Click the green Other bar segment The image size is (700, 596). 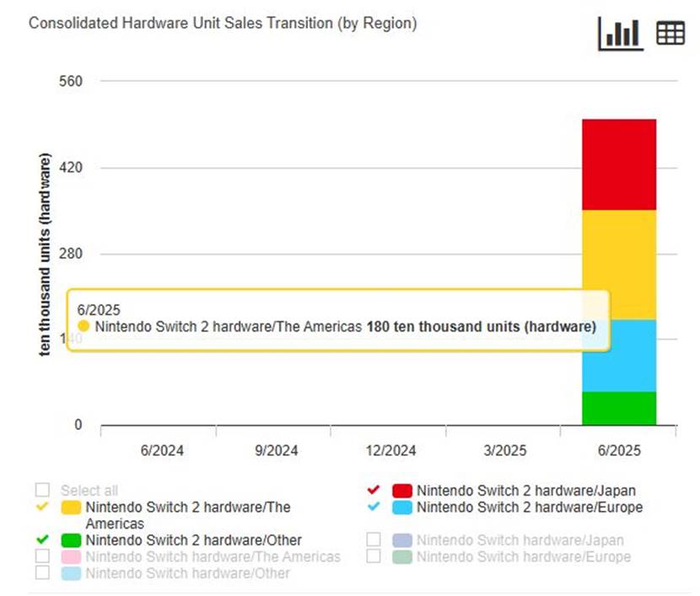tap(619, 409)
